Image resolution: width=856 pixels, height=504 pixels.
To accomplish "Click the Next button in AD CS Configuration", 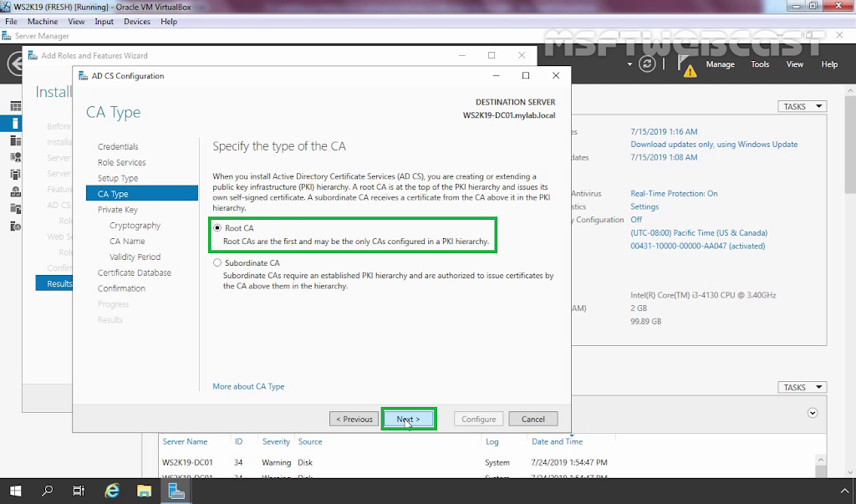I will [x=408, y=419].
